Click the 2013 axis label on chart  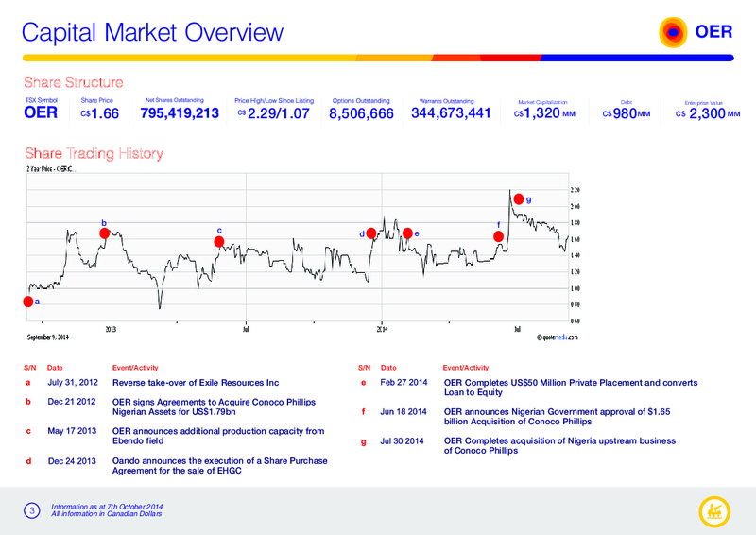pos(111,330)
